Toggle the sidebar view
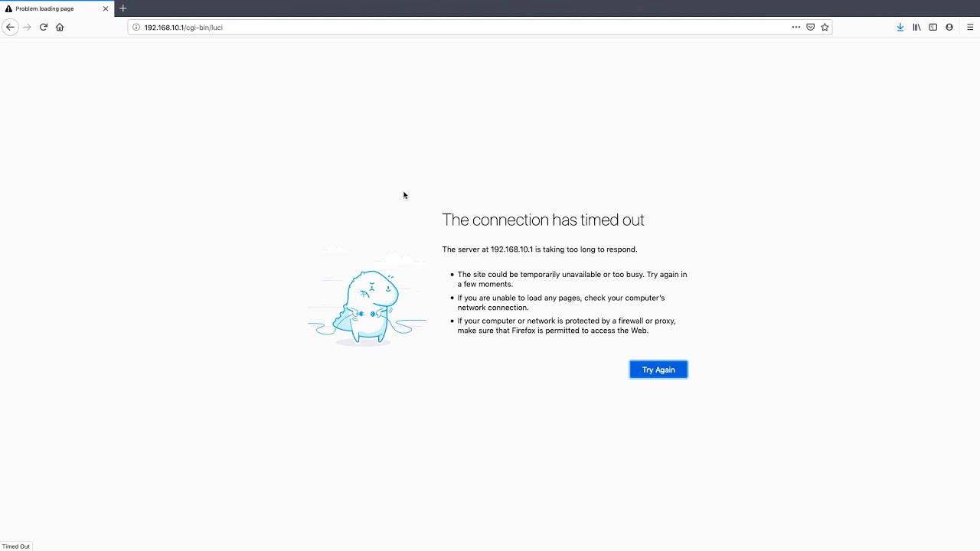This screenshot has height=551, width=980. coord(933,27)
